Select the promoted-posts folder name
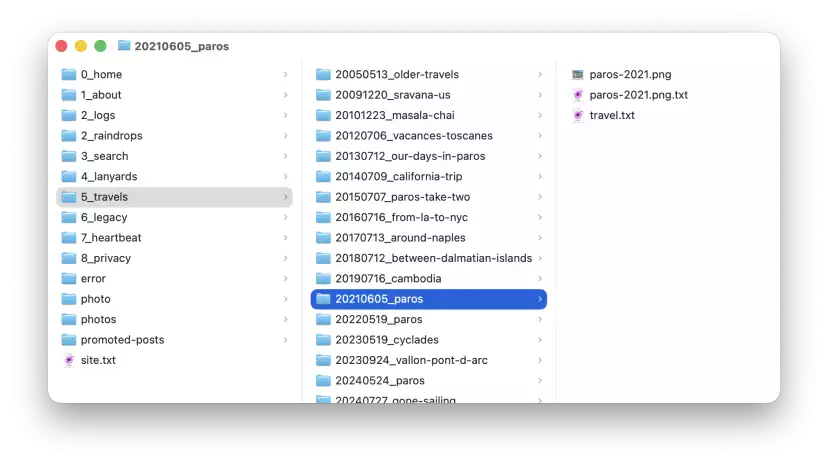This screenshot has width=828, height=466. pyautogui.click(x=123, y=340)
